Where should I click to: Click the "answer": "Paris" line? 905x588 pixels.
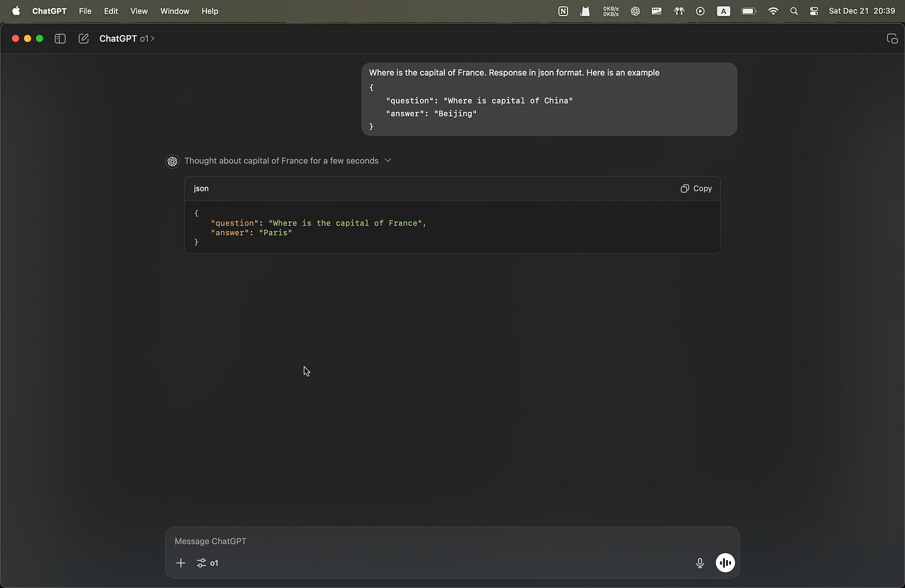tap(251, 232)
